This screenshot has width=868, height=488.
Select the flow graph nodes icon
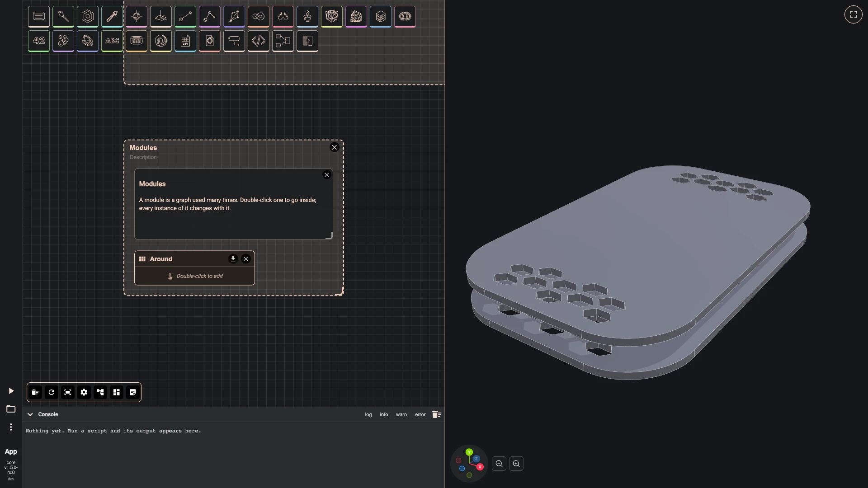pos(283,41)
